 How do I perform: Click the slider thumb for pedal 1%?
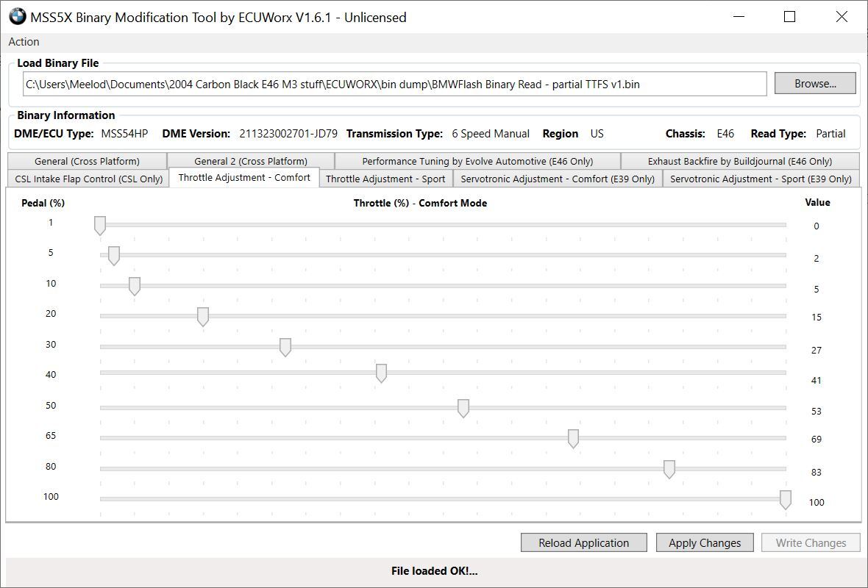[x=100, y=226]
